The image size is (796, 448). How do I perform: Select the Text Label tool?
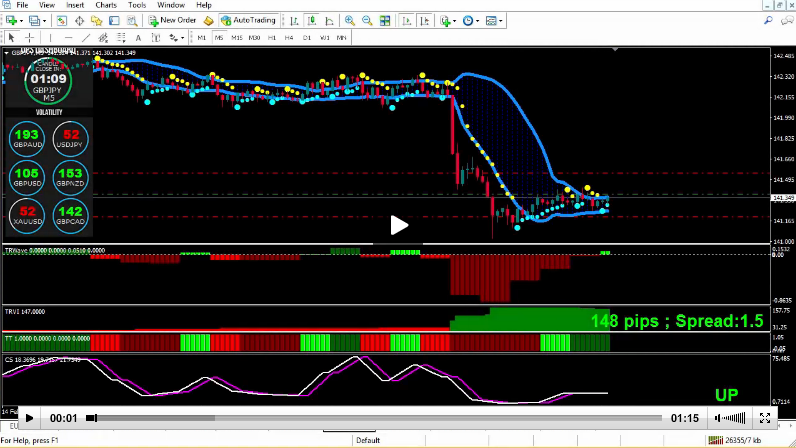156,38
